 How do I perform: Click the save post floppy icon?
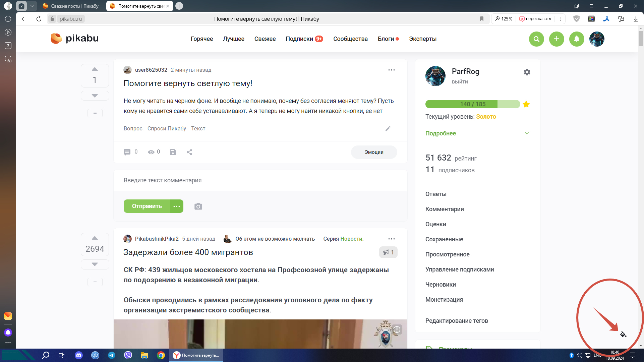pos(173,152)
